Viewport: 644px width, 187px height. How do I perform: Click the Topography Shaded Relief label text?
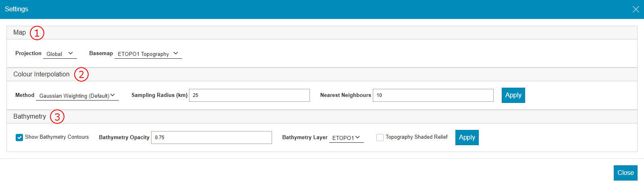coord(417,137)
